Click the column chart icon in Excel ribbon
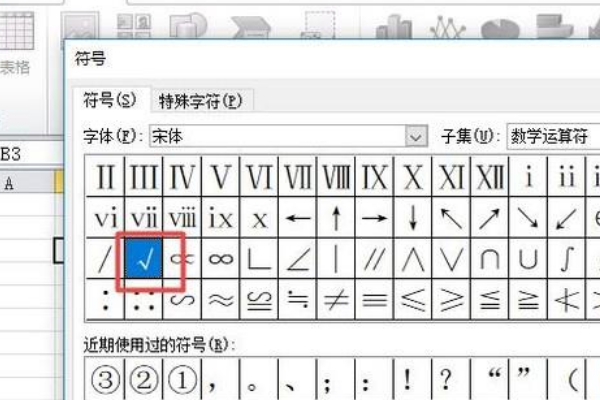 [393, 27]
